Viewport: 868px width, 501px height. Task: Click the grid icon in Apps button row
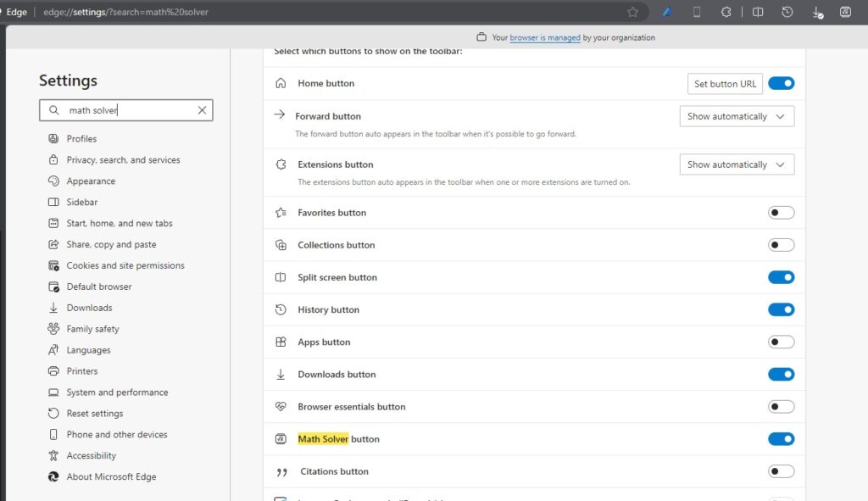click(x=281, y=342)
